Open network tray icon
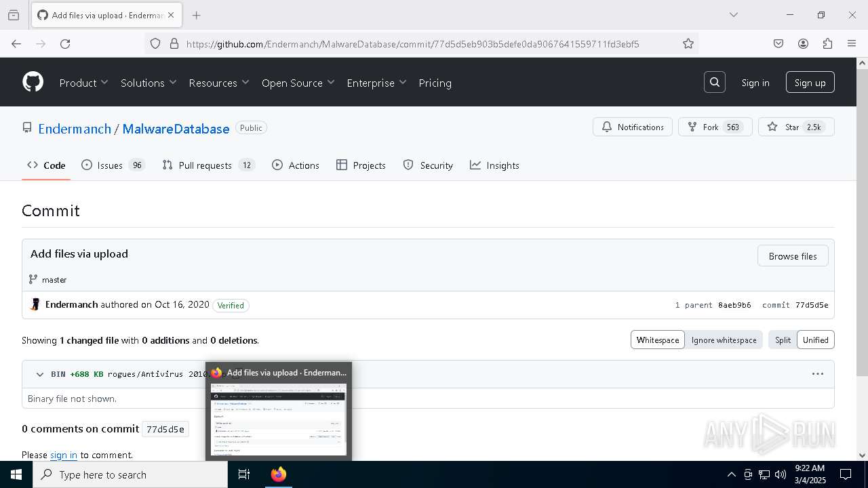868x488 pixels. pyautogui.click(x=764, y=474)
